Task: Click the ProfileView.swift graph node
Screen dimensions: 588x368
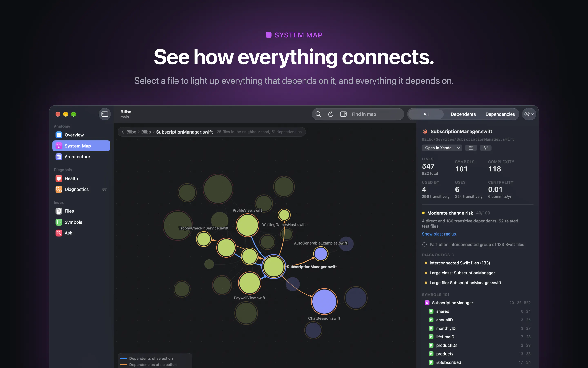Action: click(x=247, y=225)
